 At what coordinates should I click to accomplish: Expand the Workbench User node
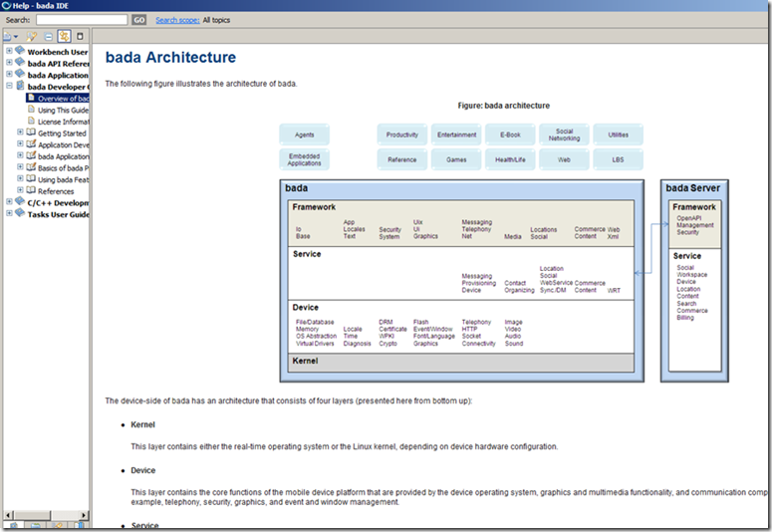coord(9,51)
